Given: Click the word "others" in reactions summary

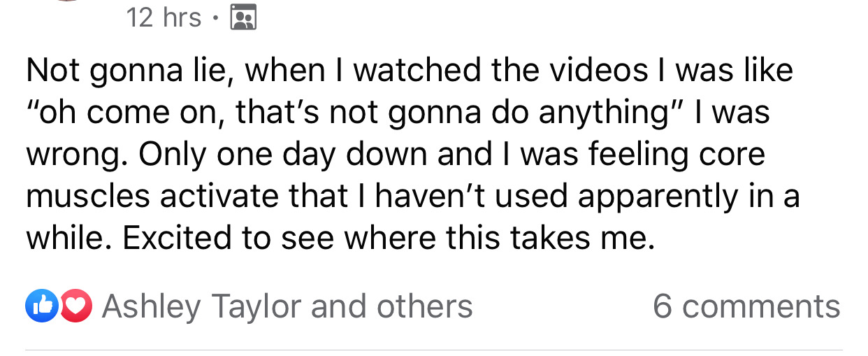Looking at the screenshot, I should click(x=426, y=306).
